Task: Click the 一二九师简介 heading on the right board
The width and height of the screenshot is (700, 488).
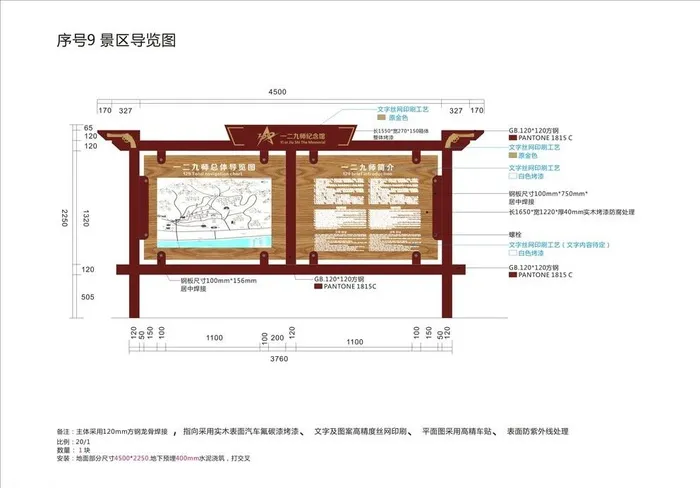Action: point(364,167)
